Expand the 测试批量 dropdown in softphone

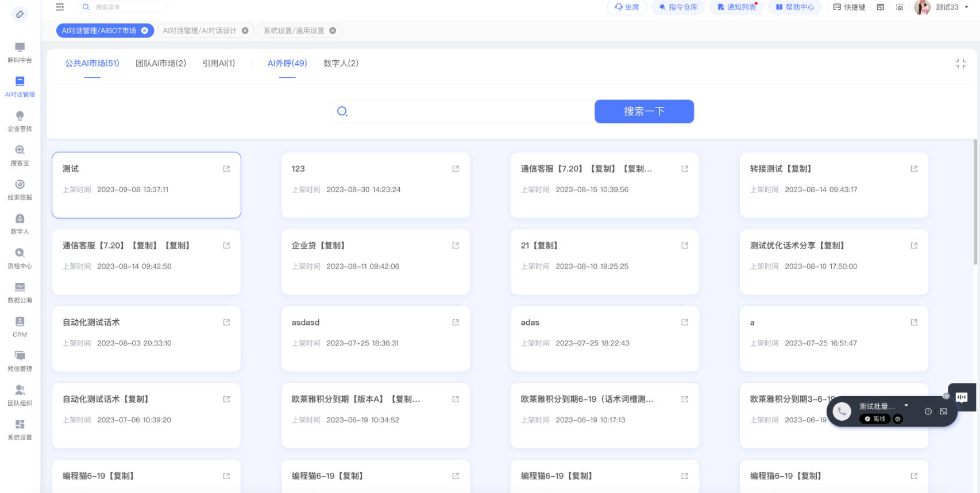(906, 406)
